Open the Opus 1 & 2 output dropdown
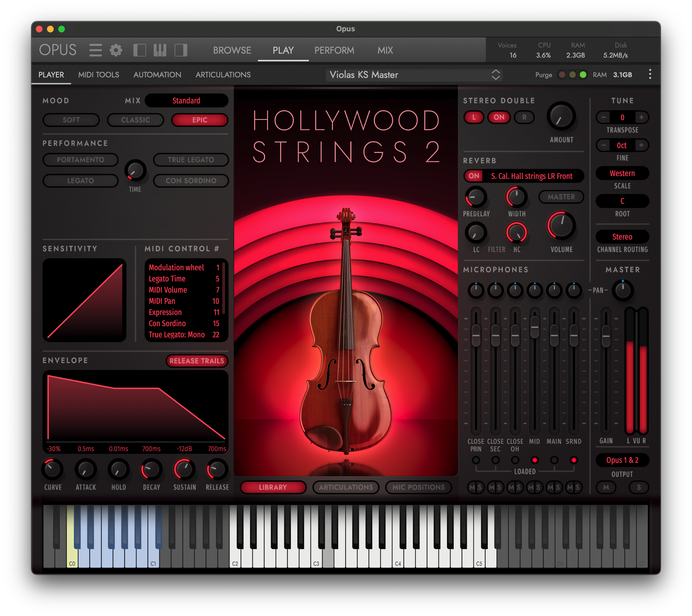 click(622, 460)
